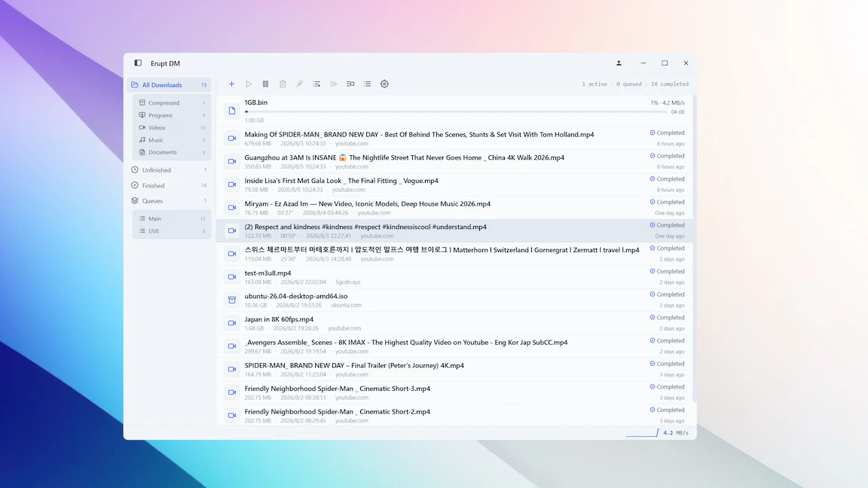Select the LIVE queue
Viewport: 868px width, 488px height.
[172, 231]
